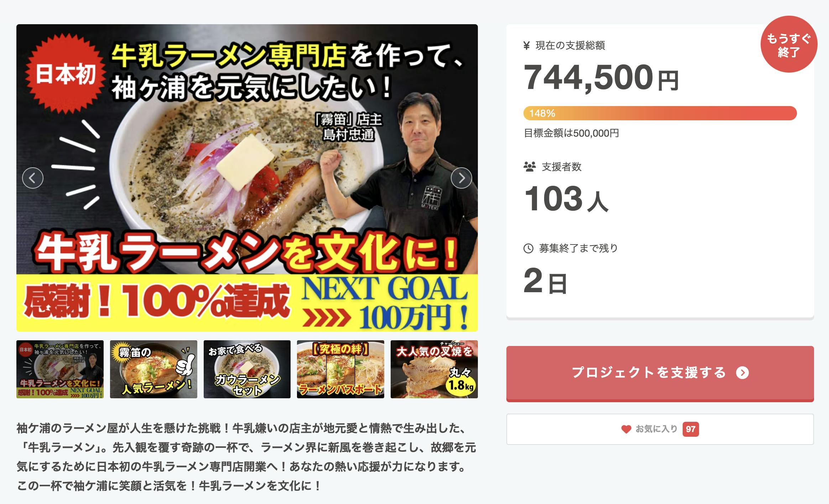This screenshot has height=504, width=829.
Task: Click the 103人 supporter count
Action: [566, 199]
